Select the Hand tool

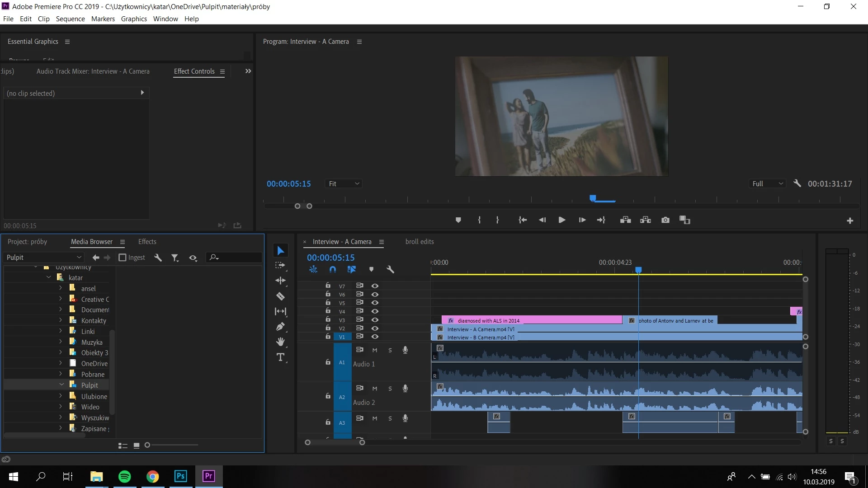click(x=280, y=342)
